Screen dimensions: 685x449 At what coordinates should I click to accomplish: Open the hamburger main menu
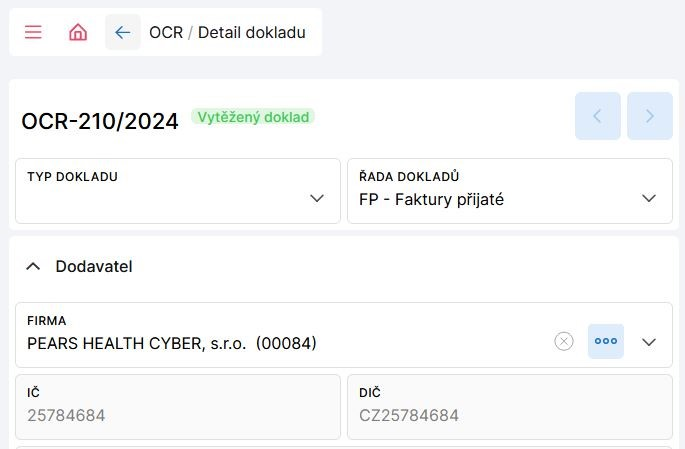[x=33, y=32]
